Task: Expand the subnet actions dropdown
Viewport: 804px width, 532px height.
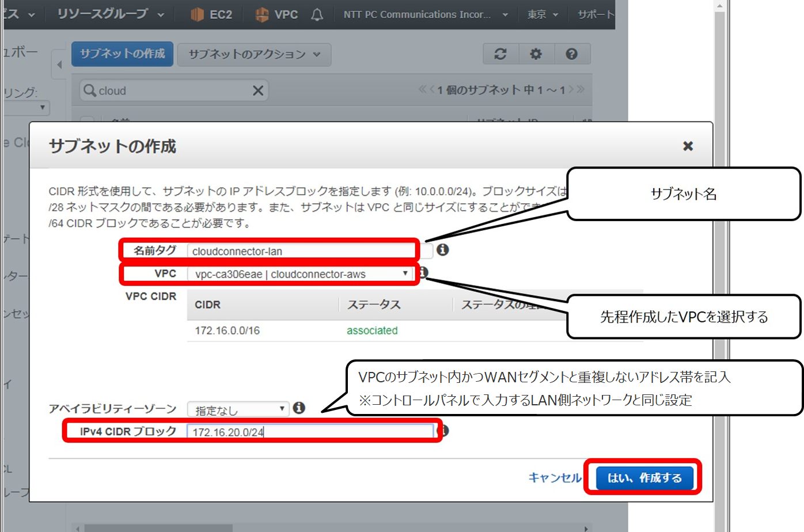Action: pos(254,54)
